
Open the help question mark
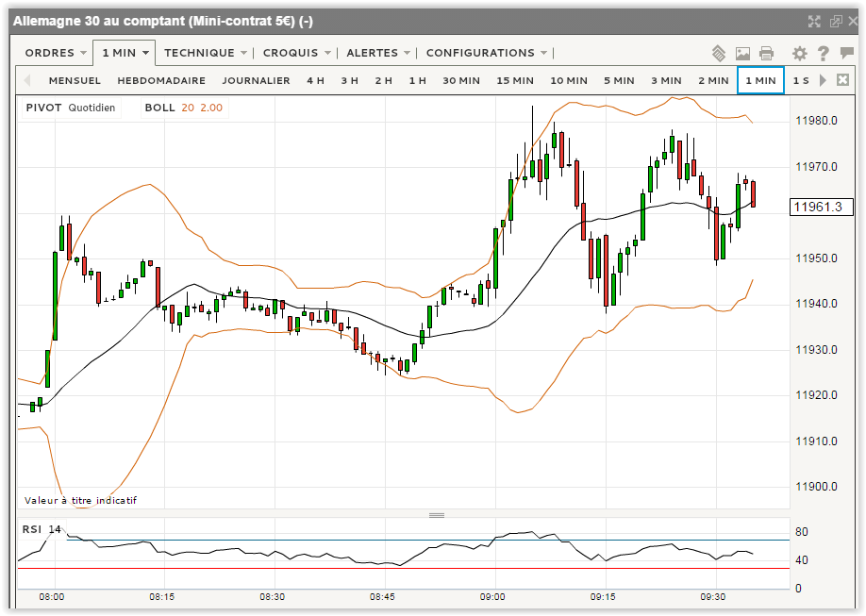(823, 54)
